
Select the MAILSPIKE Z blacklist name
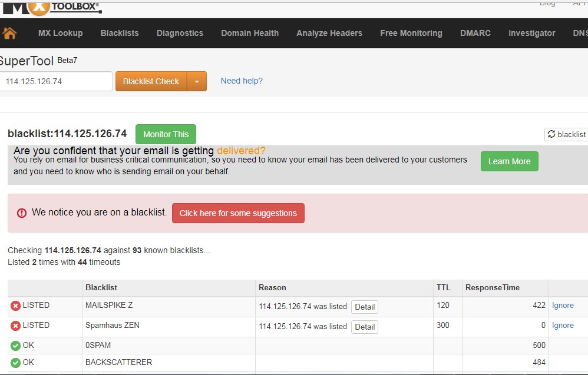[109, 306]
